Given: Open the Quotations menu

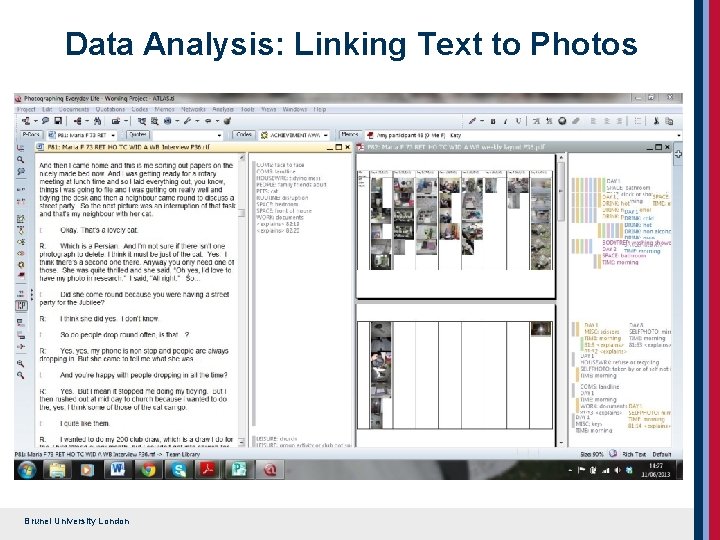Looking at the screenshot, I should point(110,109).
